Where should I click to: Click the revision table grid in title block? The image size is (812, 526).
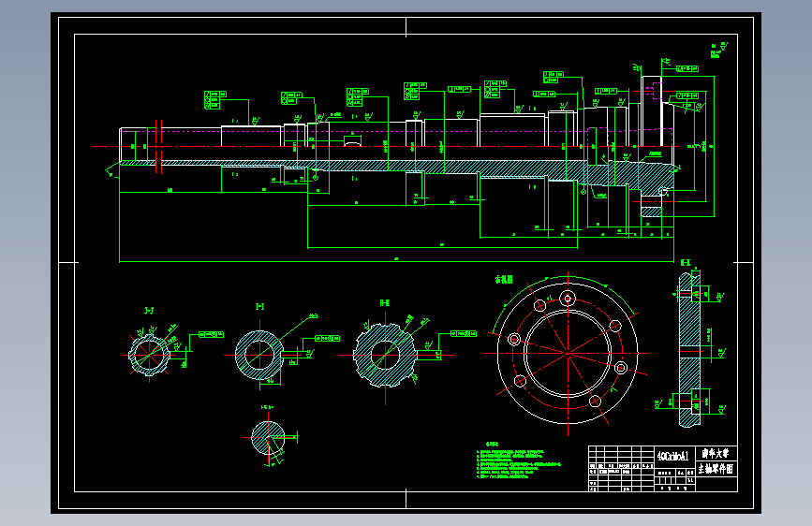(622, 469)
